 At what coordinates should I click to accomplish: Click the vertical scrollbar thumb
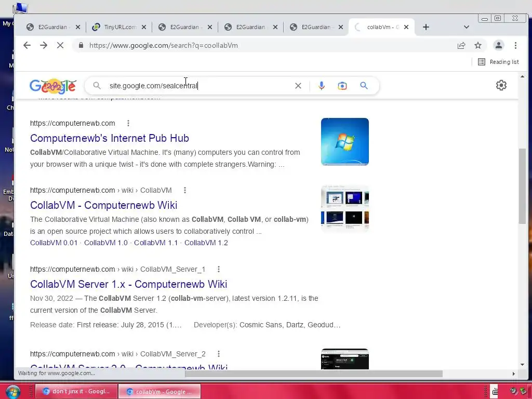click(522, 186)
